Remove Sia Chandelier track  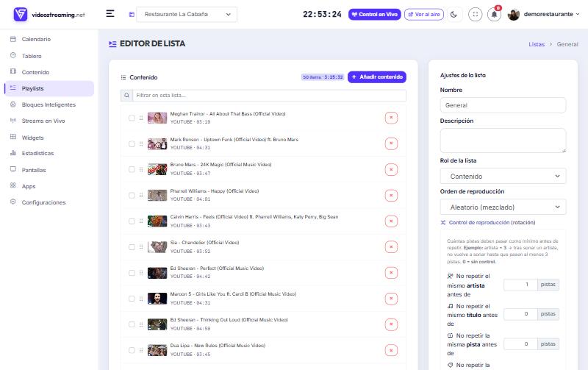click(391, 247)
